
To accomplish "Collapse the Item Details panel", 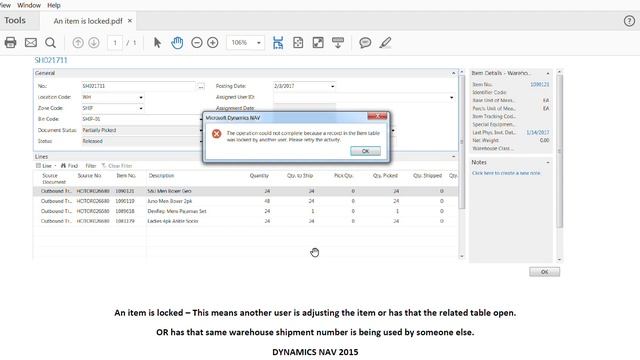I will point(548,73).
